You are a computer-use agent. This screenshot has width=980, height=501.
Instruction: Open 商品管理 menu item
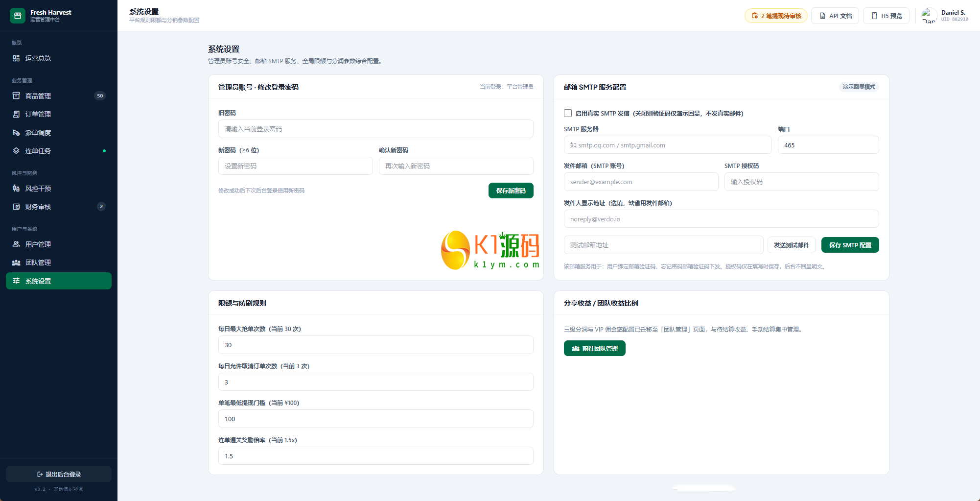59,96
